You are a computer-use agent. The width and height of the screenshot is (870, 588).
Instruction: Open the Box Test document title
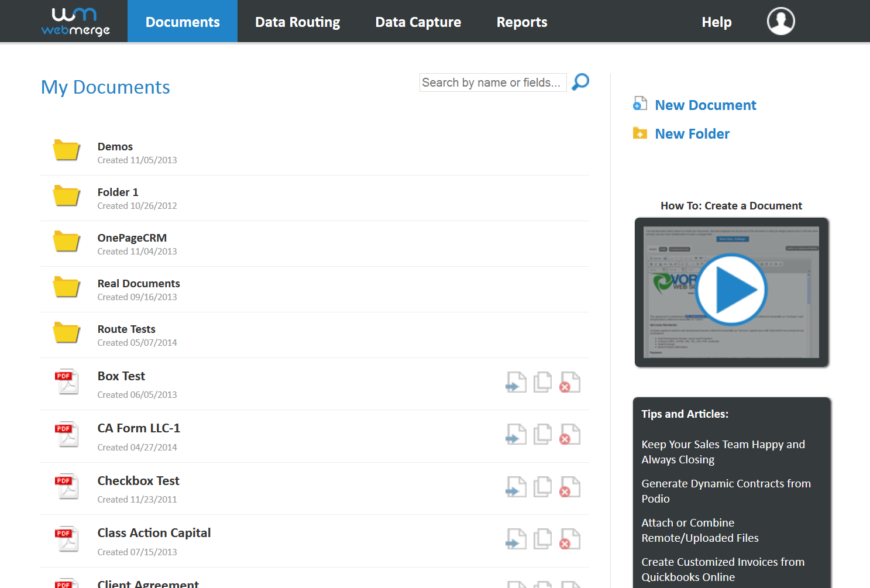click(121, 376)
